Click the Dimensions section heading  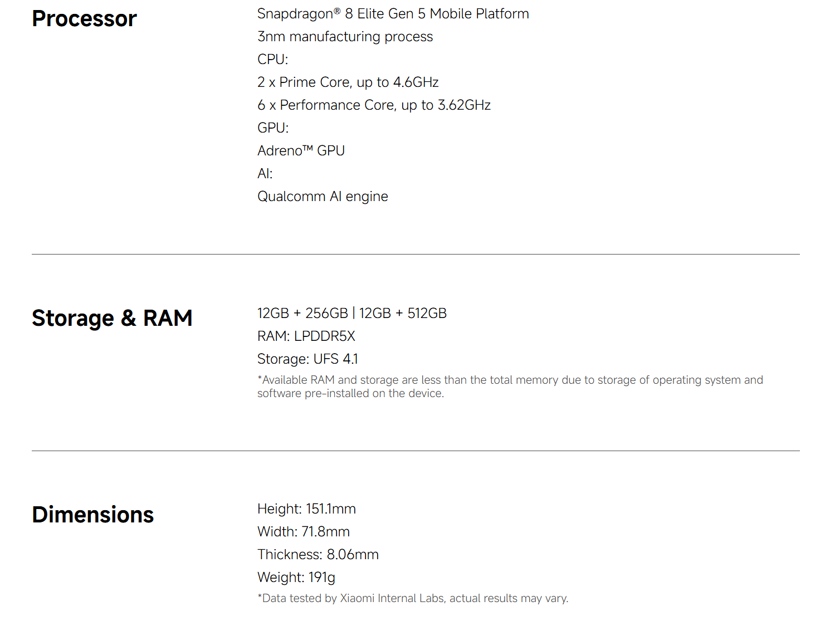pyautogui.click(x=92, y=515)
